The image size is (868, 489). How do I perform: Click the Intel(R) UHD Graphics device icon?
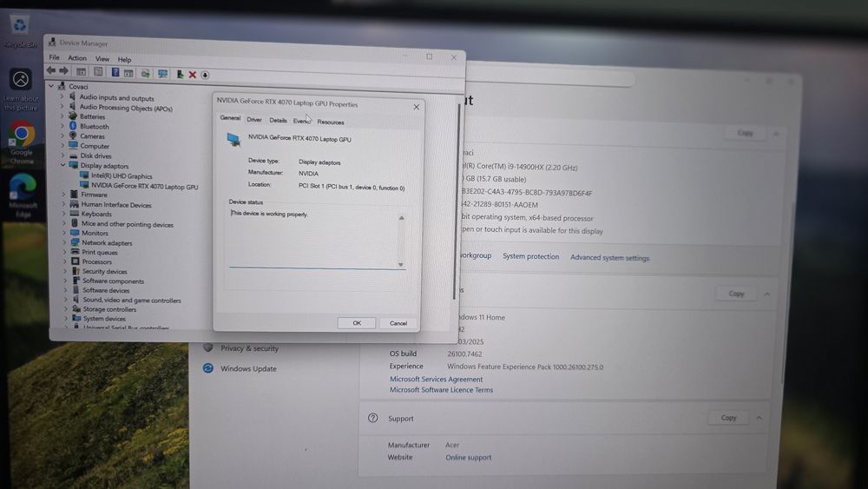84,175
